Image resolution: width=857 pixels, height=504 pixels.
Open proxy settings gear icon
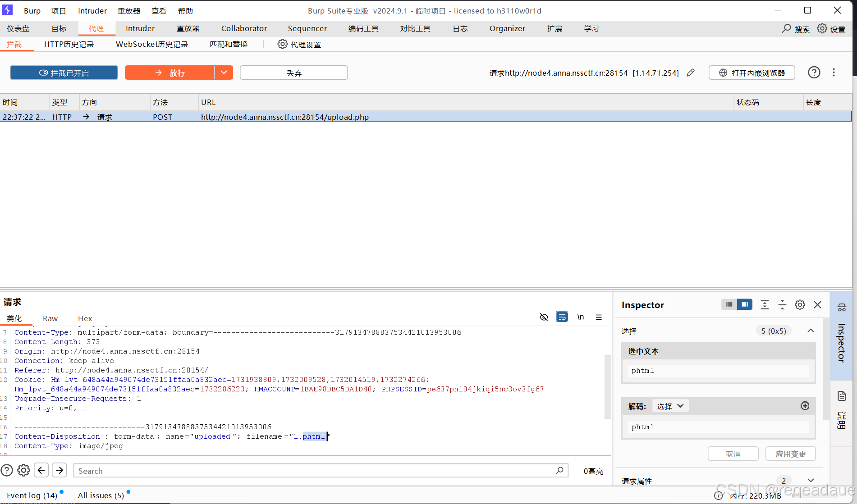click(x=282, y=44)
